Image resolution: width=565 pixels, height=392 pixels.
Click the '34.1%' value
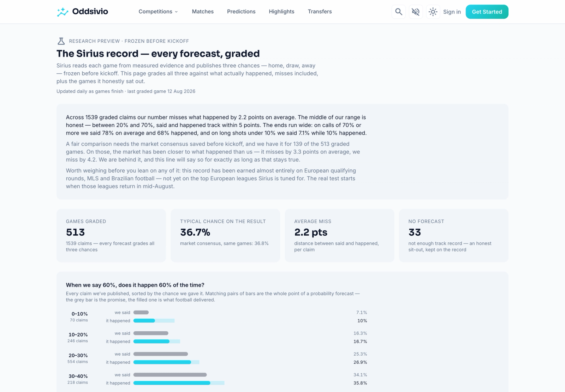pyautogui.click(x=360, y=375)
